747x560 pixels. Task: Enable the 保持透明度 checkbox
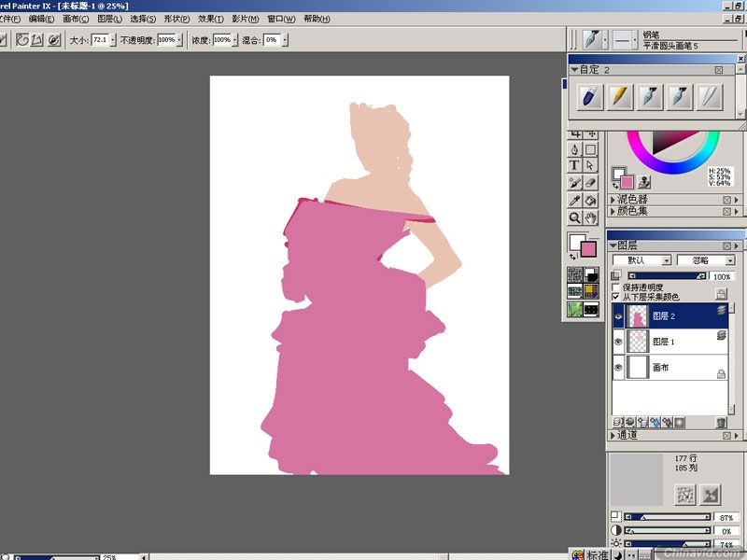point(614,287)
